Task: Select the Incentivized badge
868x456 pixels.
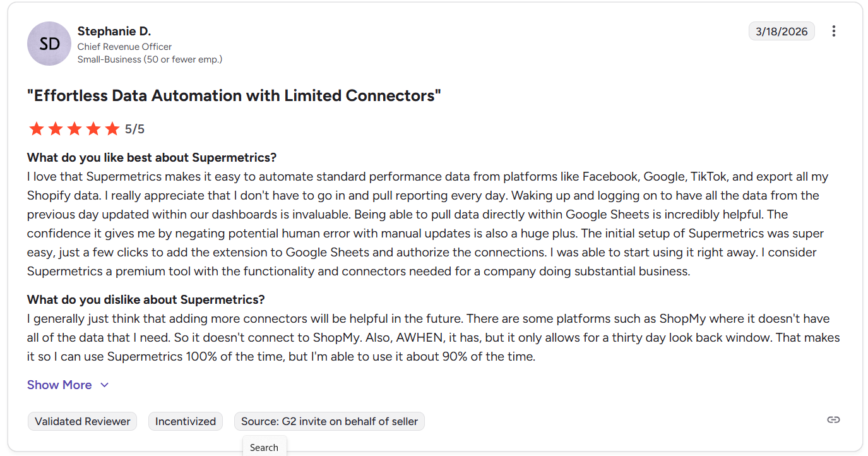Action: 186,421
